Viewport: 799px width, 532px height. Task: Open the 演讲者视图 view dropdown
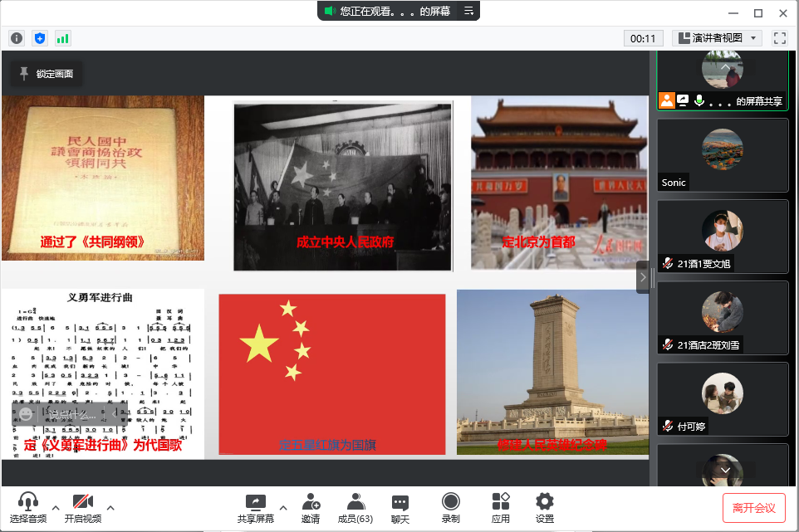click(x=717, y=38)
